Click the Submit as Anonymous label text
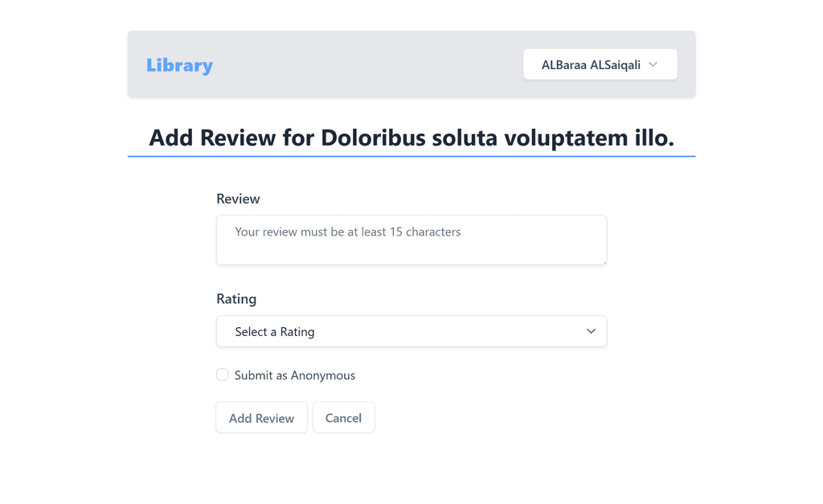This screenshot has height=504, width=823. click(294, 375)
